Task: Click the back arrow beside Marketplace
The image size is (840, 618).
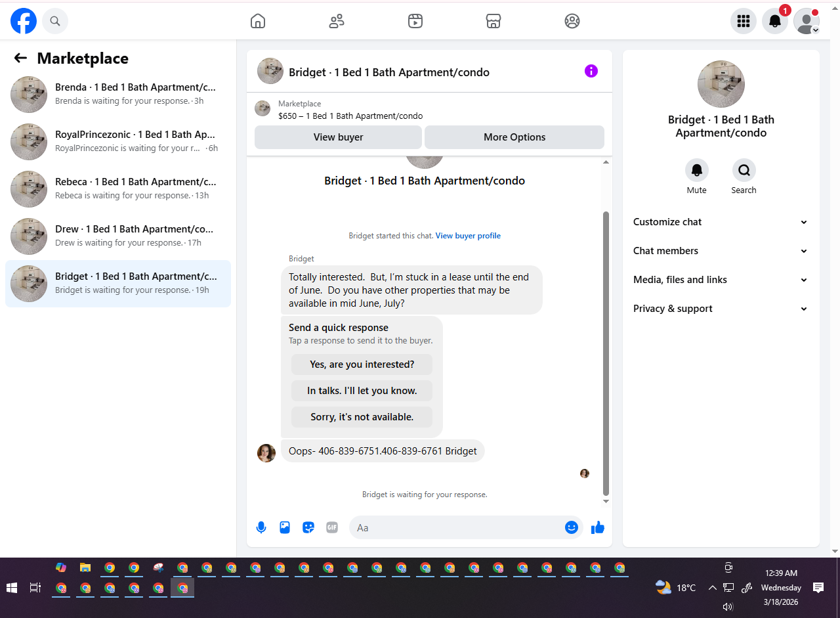Action: point(20,58)
